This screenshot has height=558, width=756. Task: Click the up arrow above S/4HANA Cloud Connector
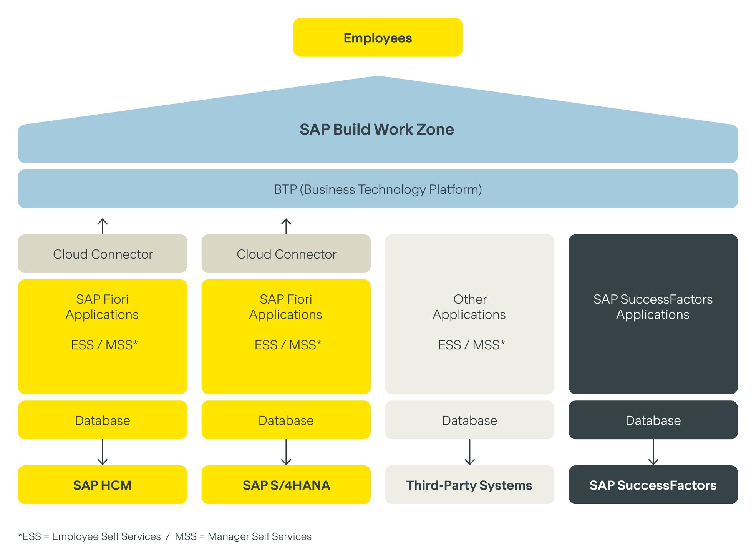coord(286,226)
